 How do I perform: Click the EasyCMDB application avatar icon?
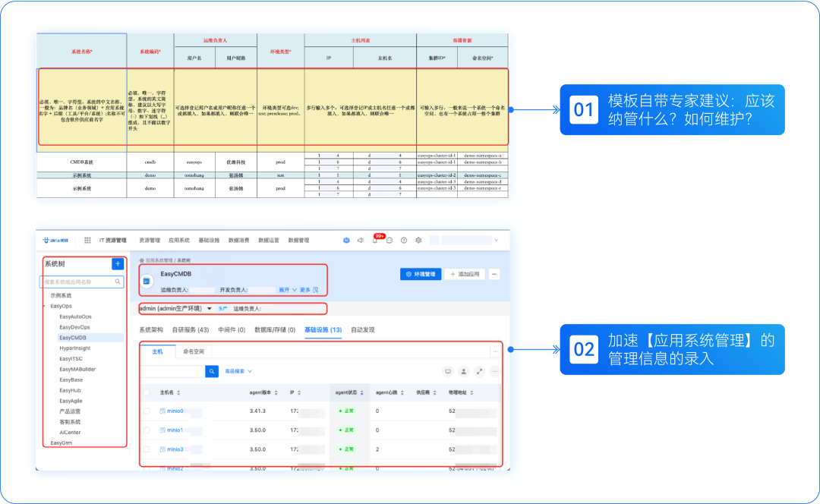coord(147,282)
